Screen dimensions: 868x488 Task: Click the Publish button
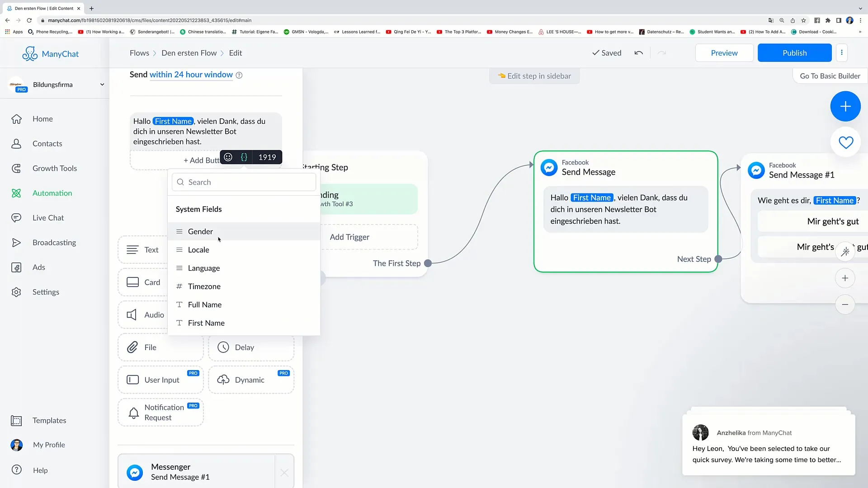795,53
